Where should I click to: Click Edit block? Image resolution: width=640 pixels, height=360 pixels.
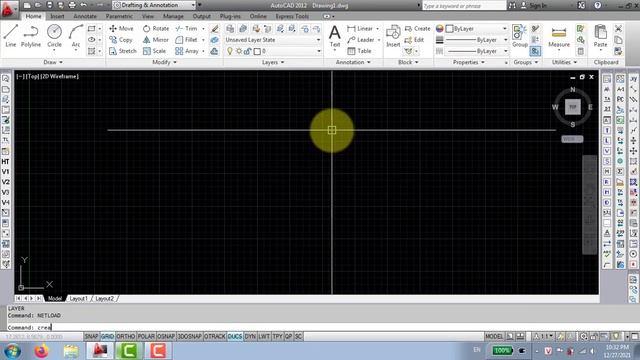pyautogui.click(x=414, y=40)
